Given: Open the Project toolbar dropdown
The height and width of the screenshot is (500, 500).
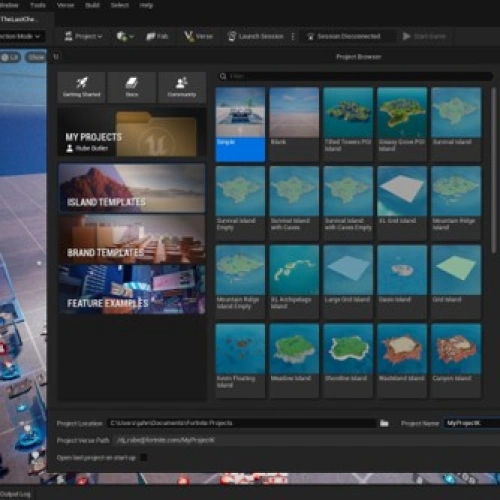Looking at the screenshot, I should click(x=83, y=36).
